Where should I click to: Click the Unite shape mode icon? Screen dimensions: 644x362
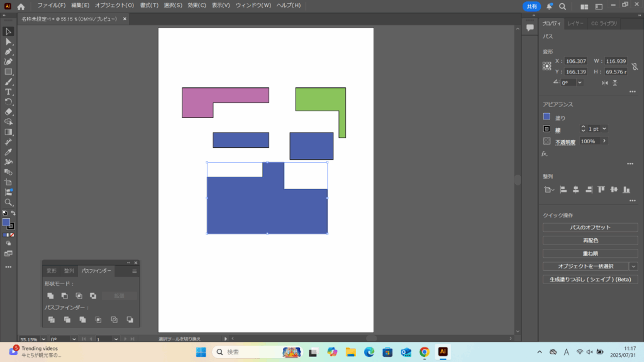51,295
